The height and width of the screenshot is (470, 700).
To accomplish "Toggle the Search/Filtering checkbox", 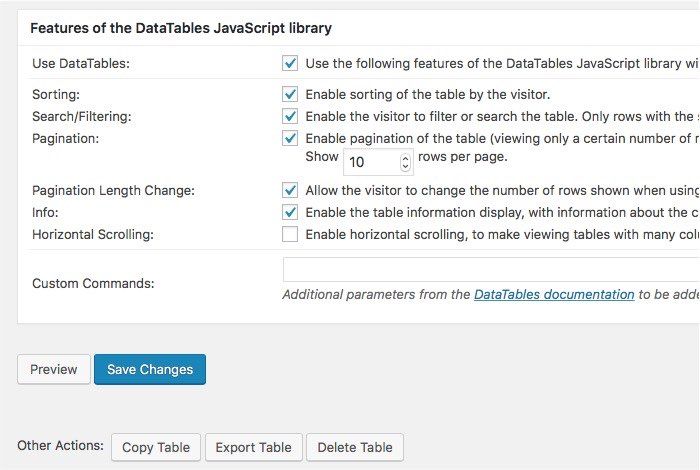I will coord(290,116).
